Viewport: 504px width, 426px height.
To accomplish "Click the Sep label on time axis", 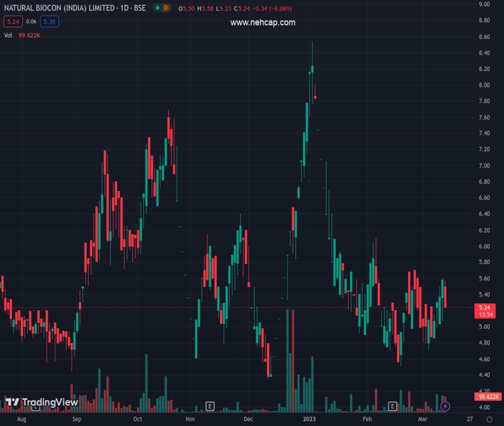I will pyautogui.click(x=77, y=420).
